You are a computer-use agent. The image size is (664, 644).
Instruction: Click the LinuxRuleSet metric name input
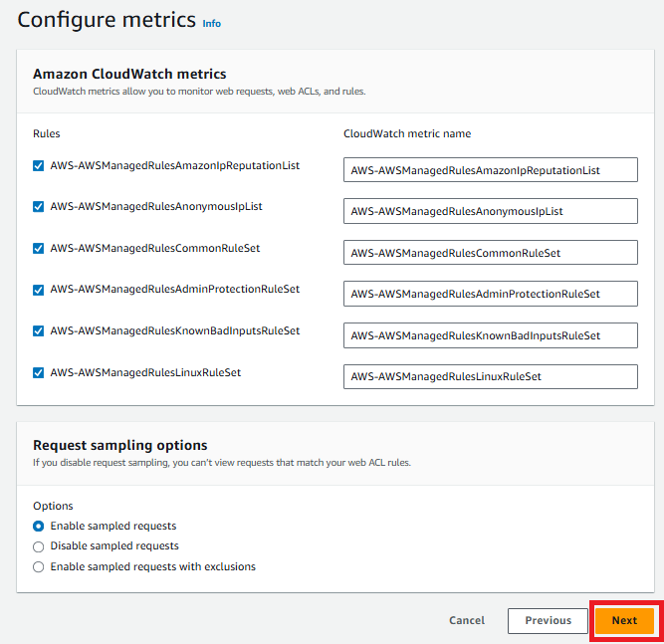(491, 376)
